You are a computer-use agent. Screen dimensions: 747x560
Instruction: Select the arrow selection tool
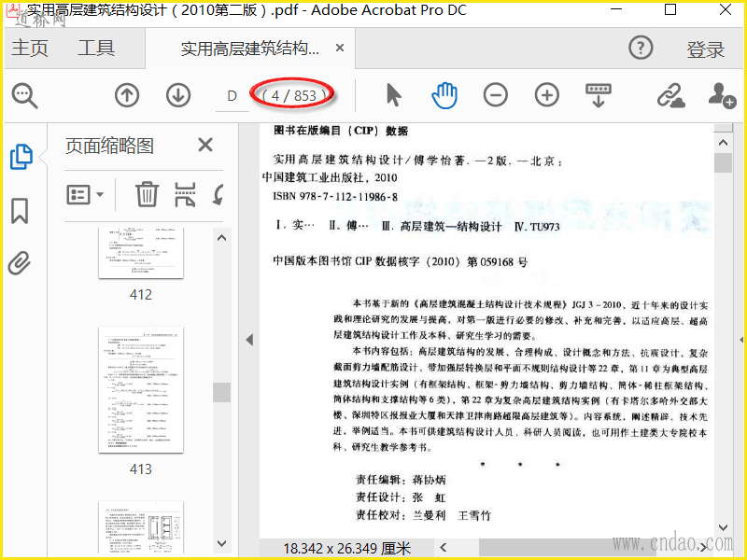point(393,95)
